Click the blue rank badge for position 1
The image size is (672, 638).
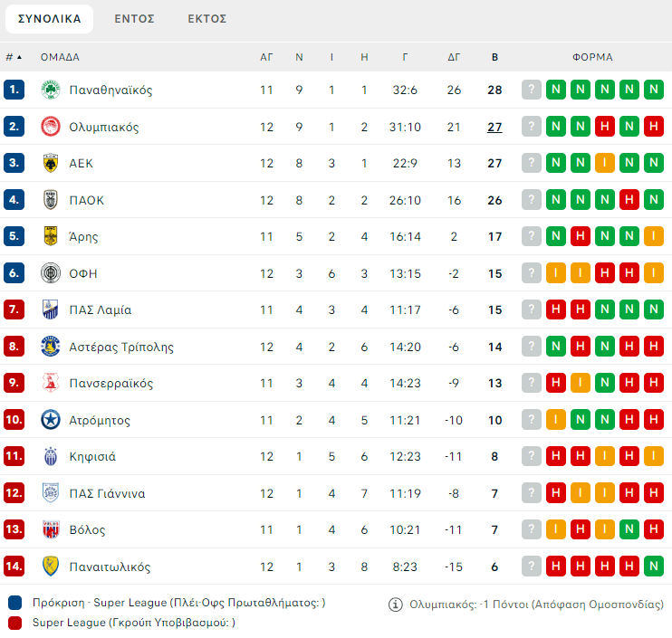[14, 90]
